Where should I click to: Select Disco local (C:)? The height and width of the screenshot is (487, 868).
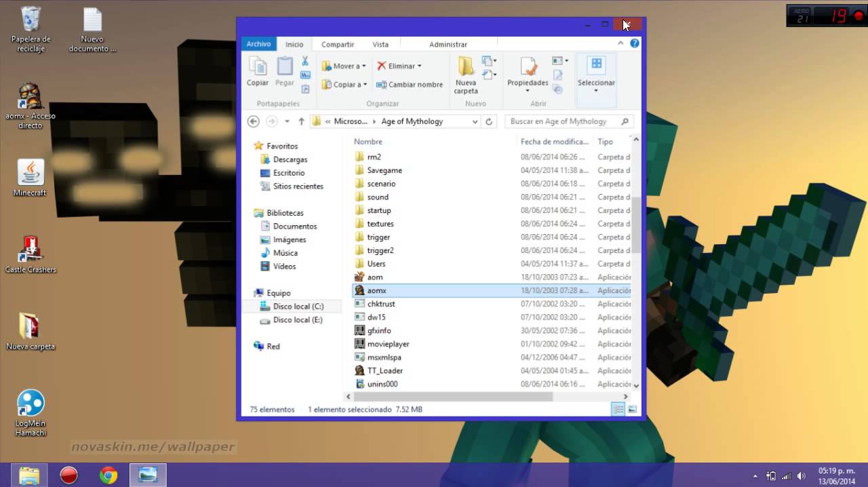tap(298, 307)
